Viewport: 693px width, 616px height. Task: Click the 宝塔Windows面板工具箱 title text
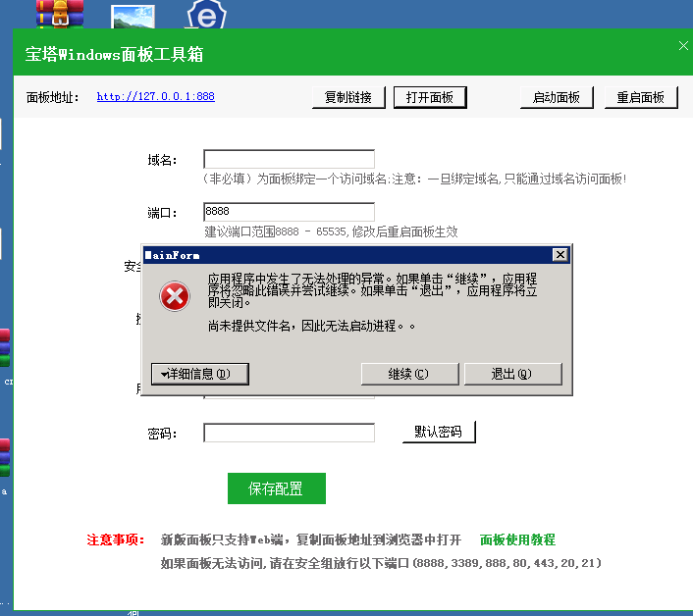coord(114,54)
